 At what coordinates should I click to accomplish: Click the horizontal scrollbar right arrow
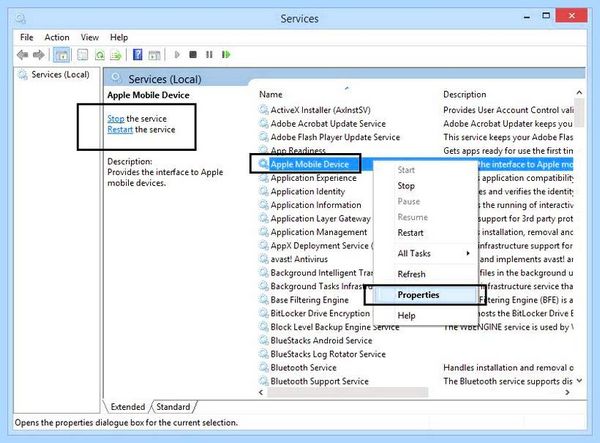(567, 393)
